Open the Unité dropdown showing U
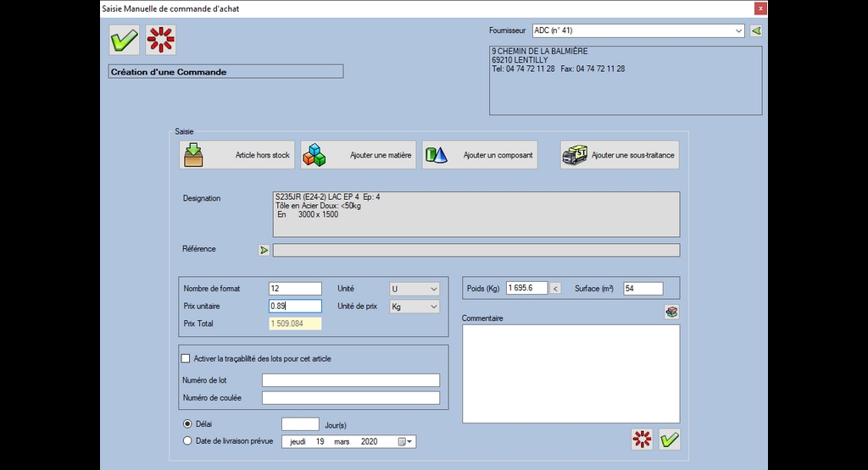 coord(415,289)
